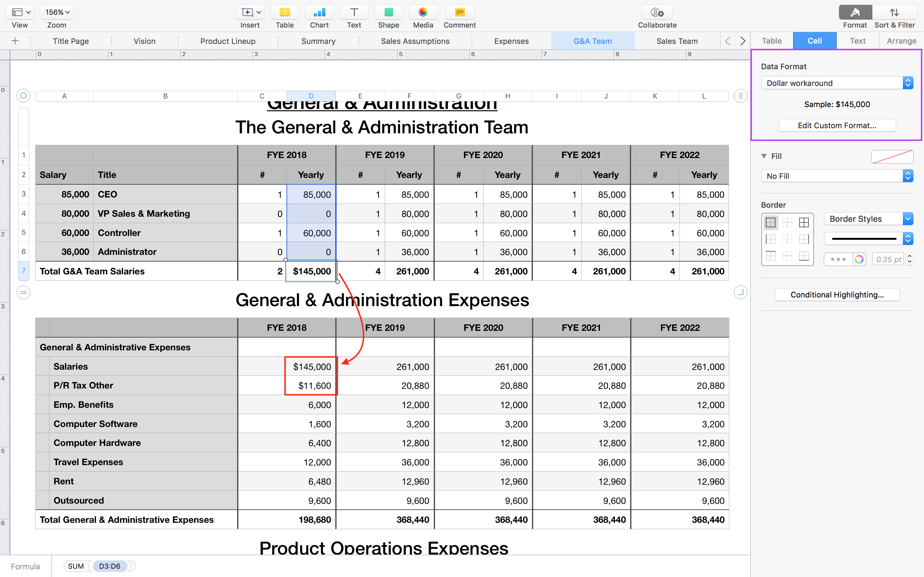Click the Collaborate icon
This screenshot has height=577, width=924.
[657, 13]
